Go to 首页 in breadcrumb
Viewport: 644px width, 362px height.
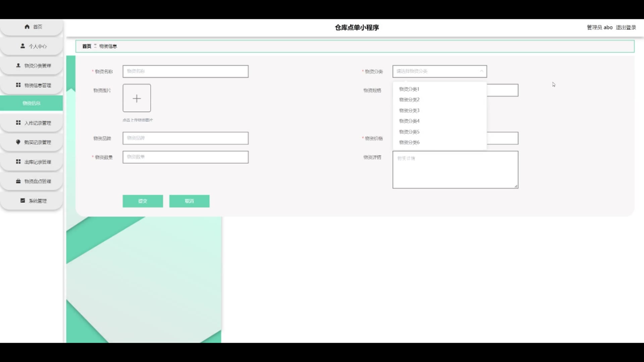click(87, 46)
